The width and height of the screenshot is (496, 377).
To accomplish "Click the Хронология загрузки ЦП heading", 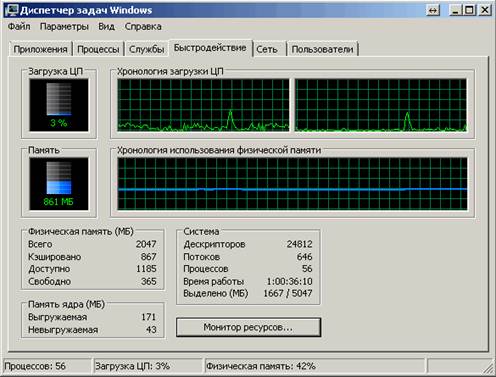I will click(170, 71).
